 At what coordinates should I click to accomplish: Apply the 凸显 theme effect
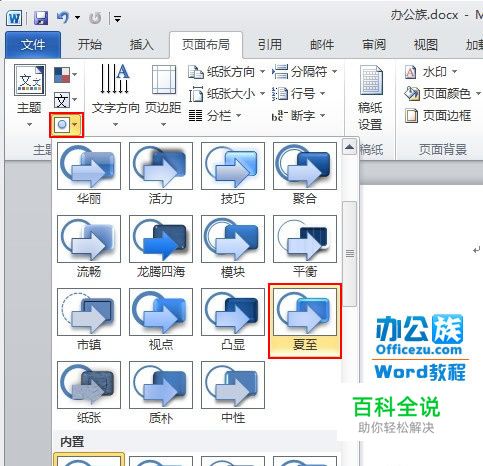tap(233, 319)
